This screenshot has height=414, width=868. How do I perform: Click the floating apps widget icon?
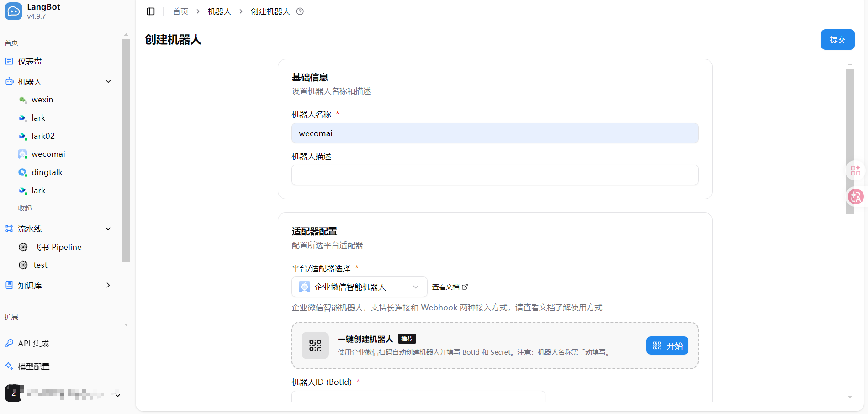pos(856,171)
